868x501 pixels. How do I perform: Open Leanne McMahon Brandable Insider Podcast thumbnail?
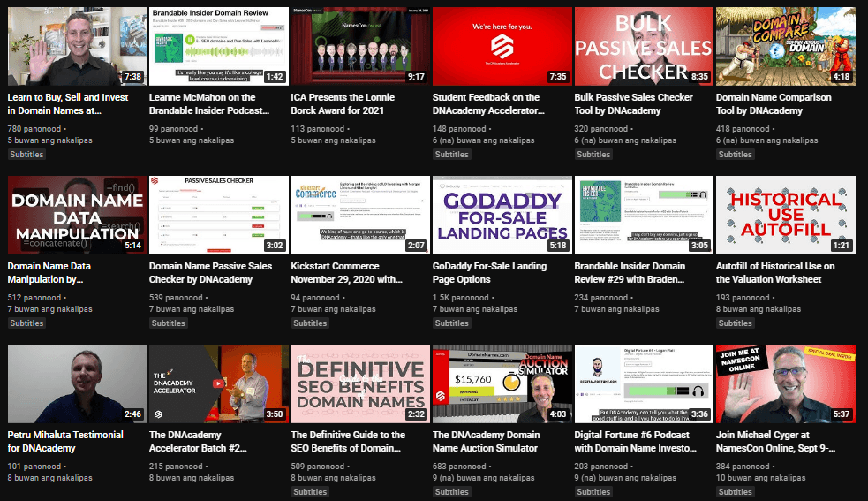[219, 47]
